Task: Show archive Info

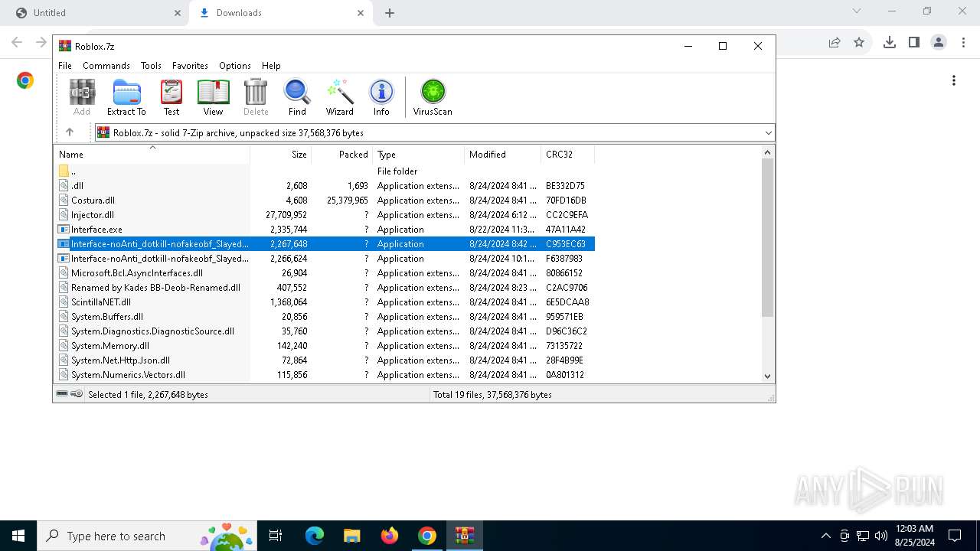Action: 381,97
